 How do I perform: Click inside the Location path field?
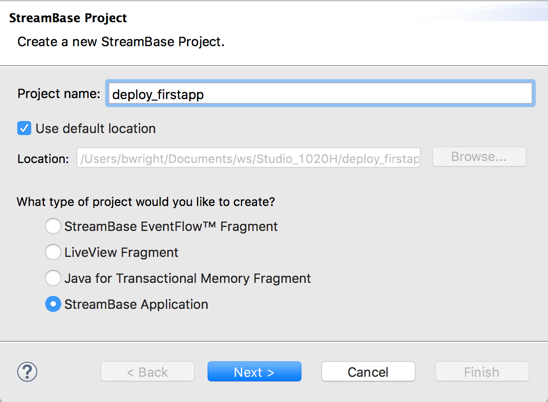point(248,158)
